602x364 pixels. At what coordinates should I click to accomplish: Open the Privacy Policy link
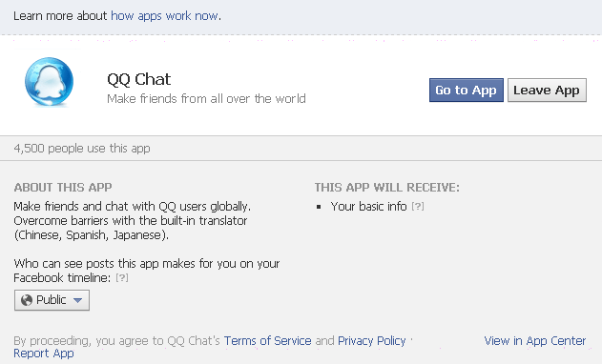coord(372,340)
